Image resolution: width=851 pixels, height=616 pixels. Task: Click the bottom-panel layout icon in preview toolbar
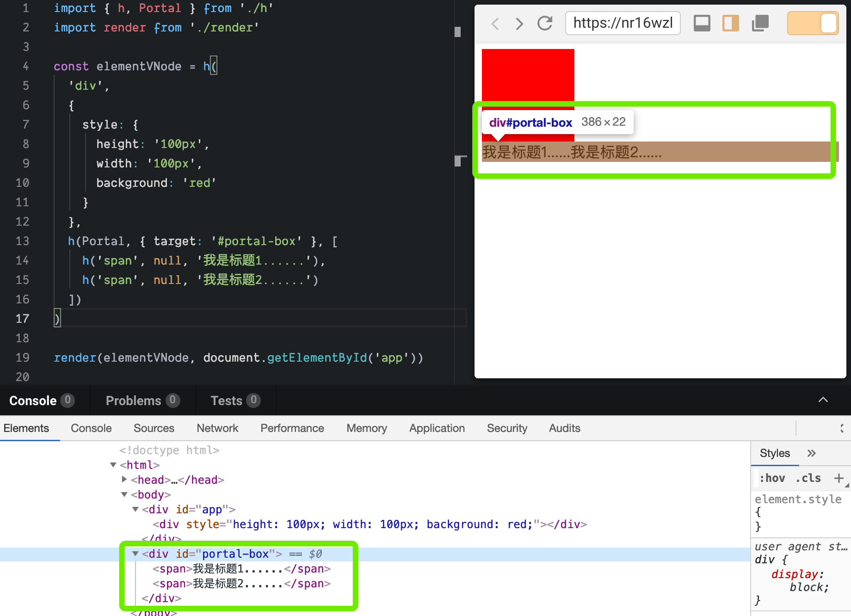pyautogui.click(x=702, y=23)
